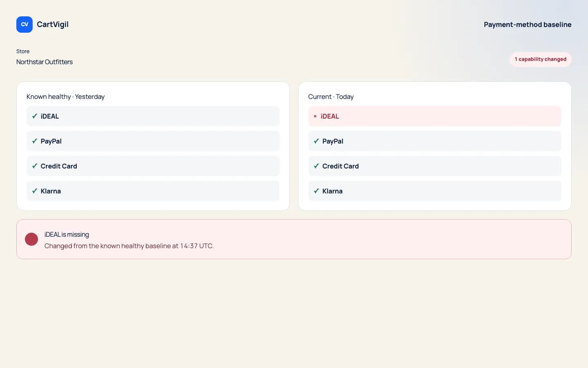Select the Northstar Outfitters store name
This screenshot has width=588, height=368.
click(45, 62)
